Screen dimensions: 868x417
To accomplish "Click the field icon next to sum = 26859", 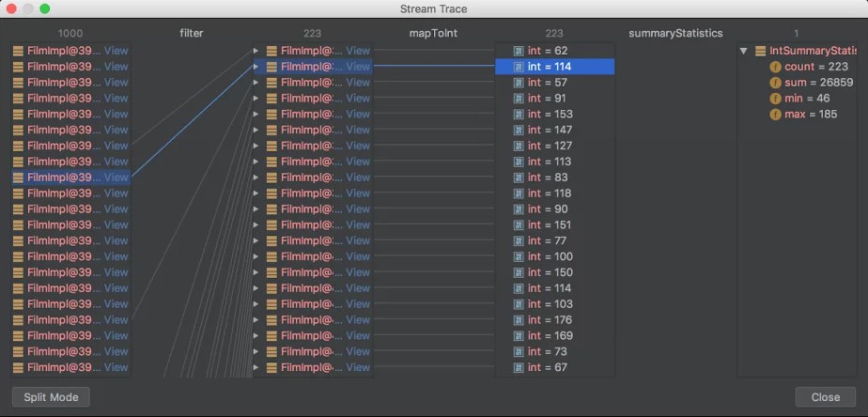I will (775, 83).
